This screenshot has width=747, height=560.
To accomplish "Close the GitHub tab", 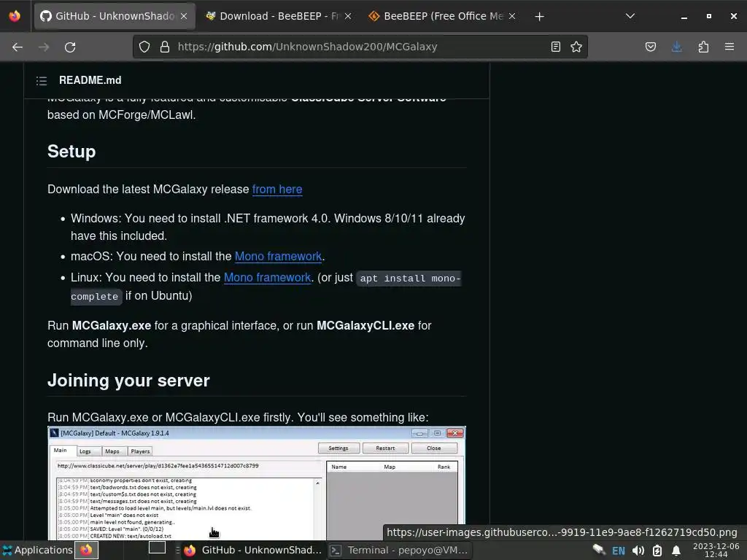I will tap(184, 16).
